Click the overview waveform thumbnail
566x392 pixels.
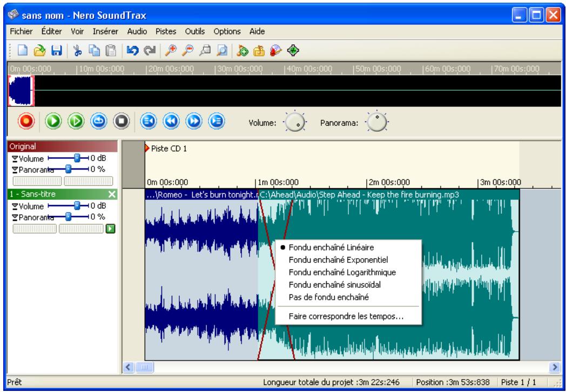click(x=21, y=91)
